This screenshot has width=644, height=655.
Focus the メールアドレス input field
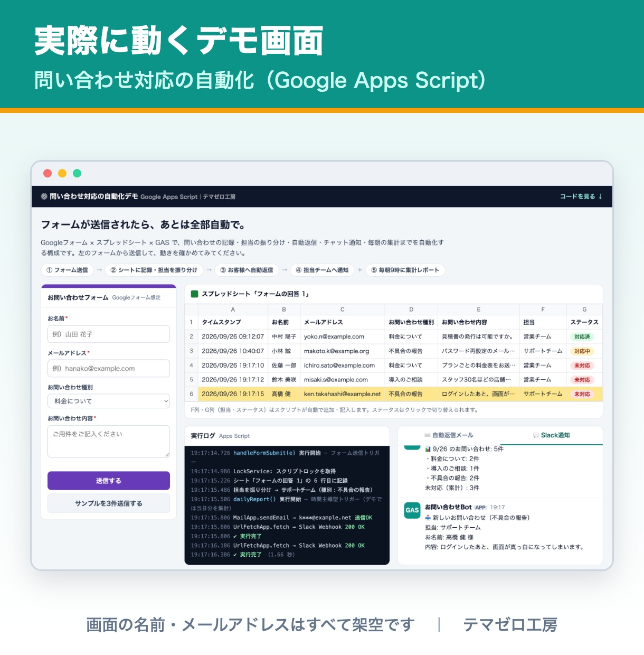point(109,368)
